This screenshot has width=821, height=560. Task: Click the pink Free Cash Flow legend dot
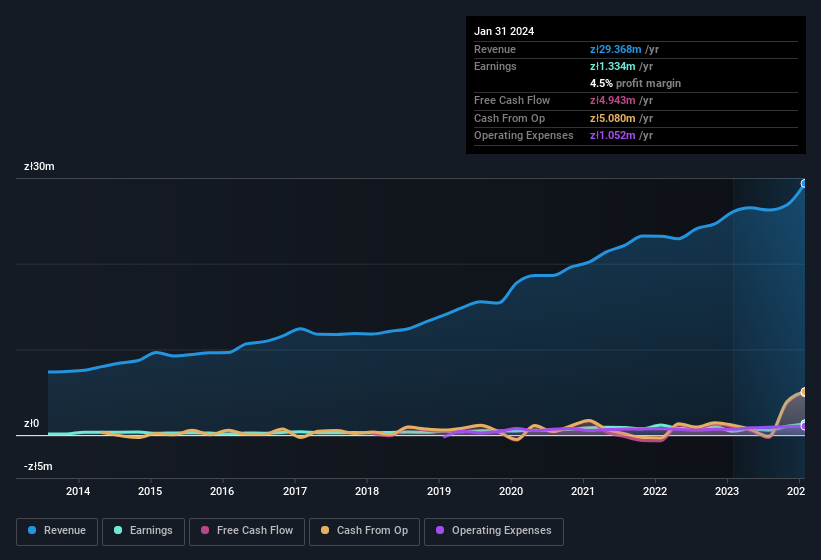pyautogui.click(x=204, y=530)
